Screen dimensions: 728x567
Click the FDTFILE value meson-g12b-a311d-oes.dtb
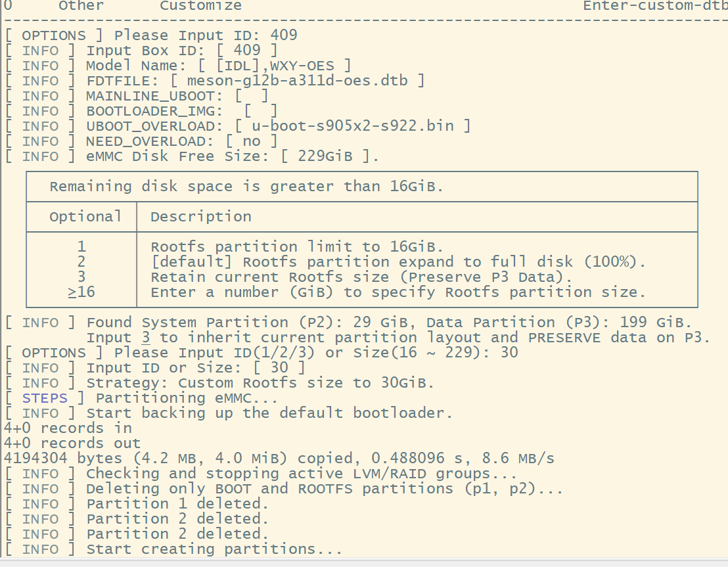pos(297,81)
